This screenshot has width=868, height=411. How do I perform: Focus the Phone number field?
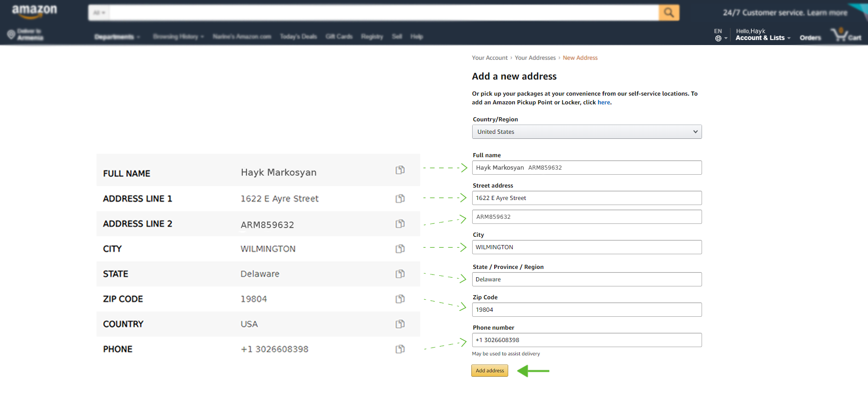[x=587, y=340]
